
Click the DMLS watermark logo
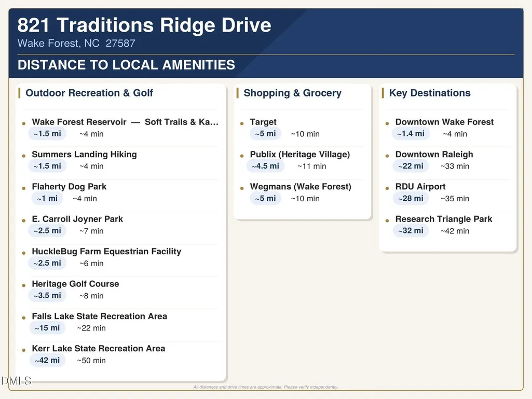pyautogui.click(x=16, y=381)
